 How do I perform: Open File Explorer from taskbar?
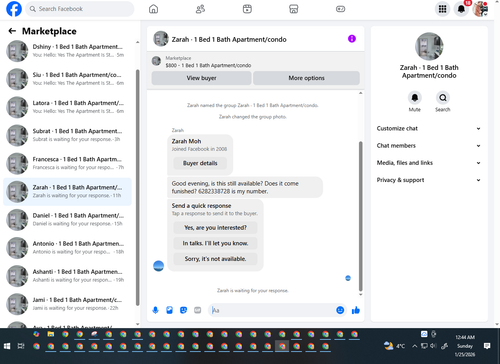[51, 334]
